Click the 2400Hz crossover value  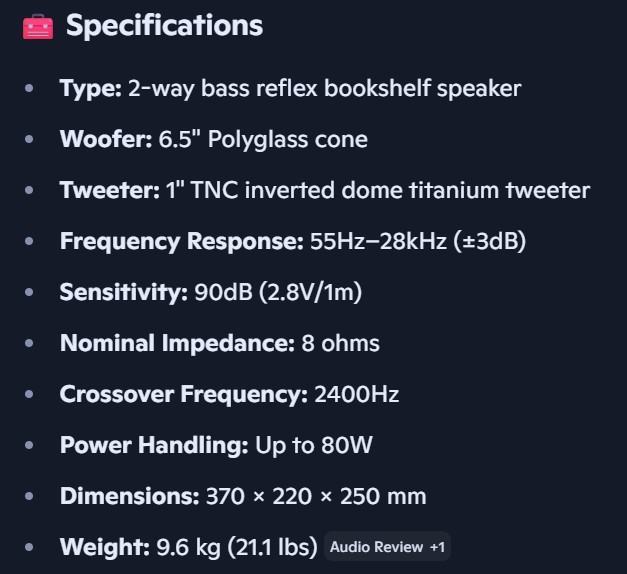point(356,394)
